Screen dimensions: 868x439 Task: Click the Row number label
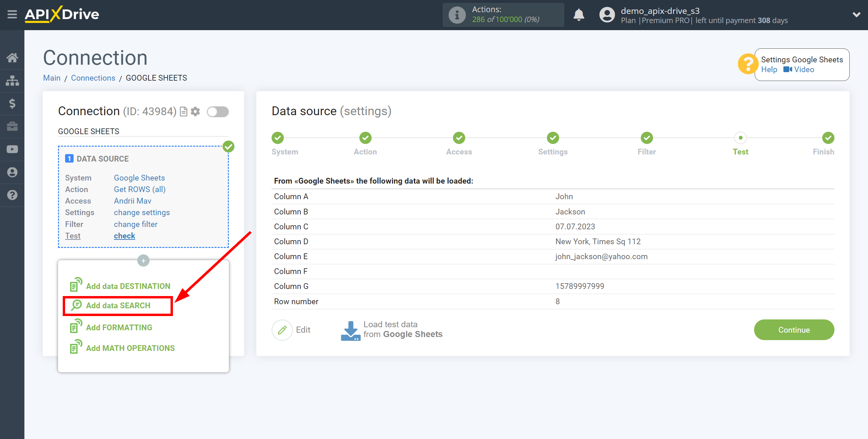296,301
